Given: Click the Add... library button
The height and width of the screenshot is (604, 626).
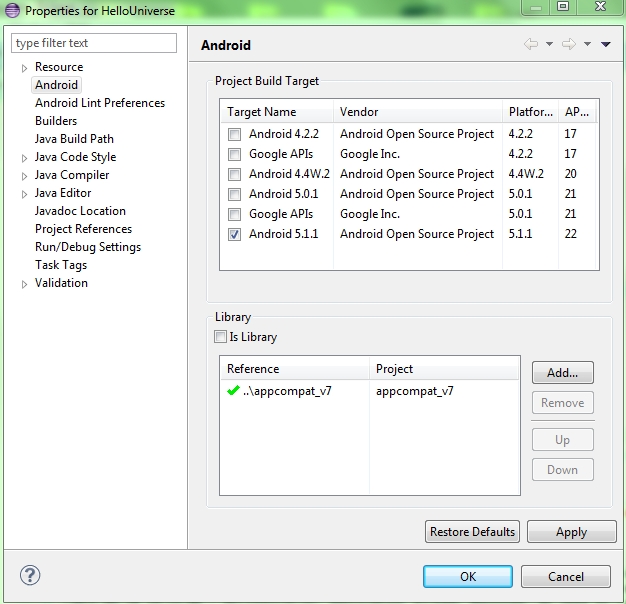Looking at the screenshot, I should [x=562, y=373].
